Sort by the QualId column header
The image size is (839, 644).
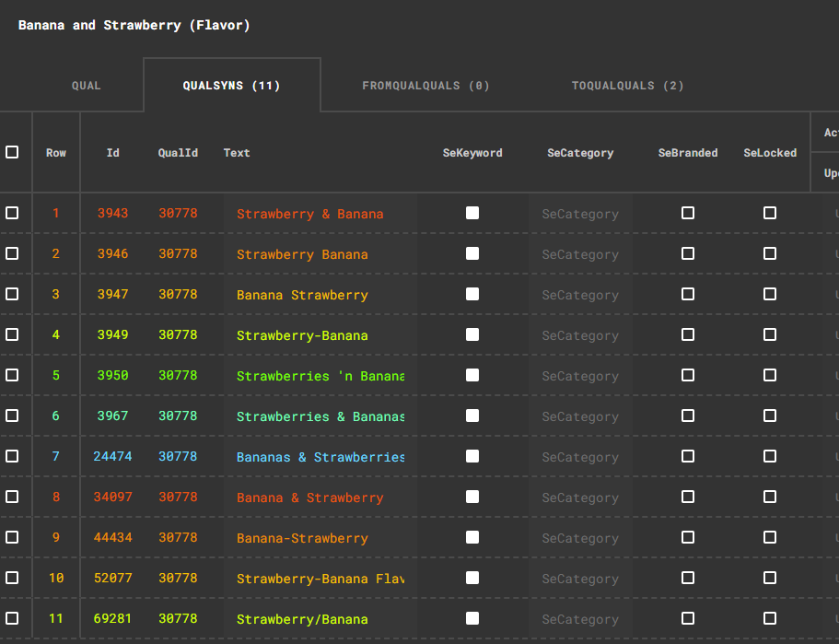(178, 153)
